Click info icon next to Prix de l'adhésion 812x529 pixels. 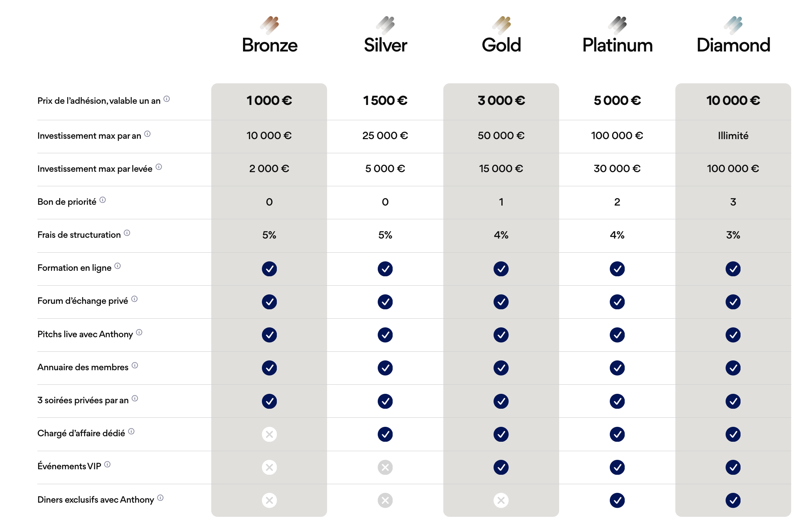[166, 99]
